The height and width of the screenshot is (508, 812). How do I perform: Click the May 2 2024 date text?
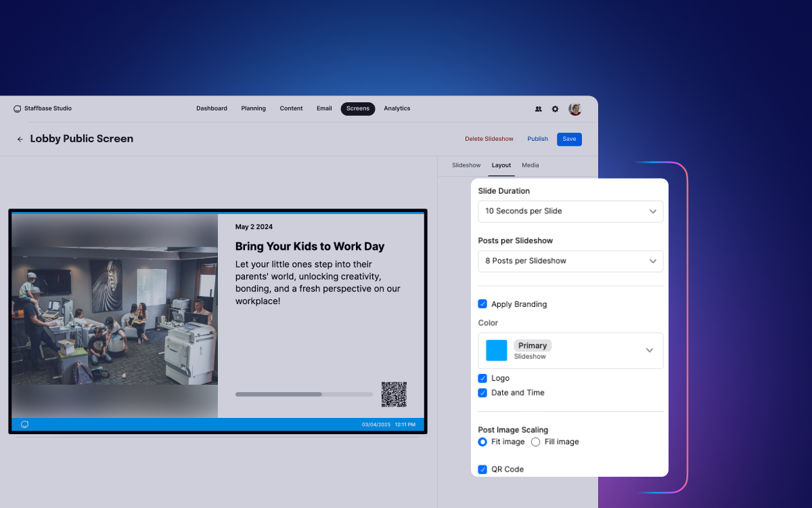[254, 227]
